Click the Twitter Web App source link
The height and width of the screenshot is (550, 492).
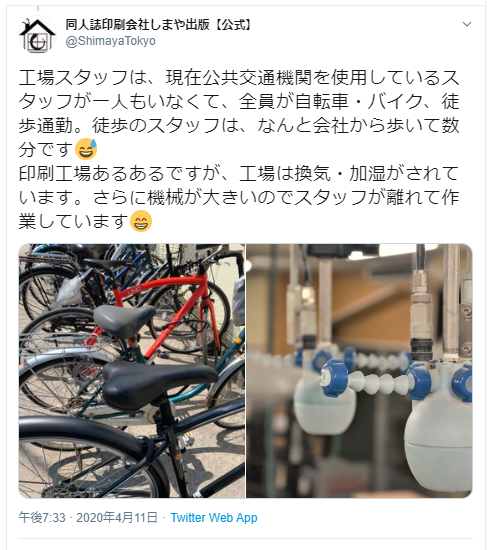214,518
